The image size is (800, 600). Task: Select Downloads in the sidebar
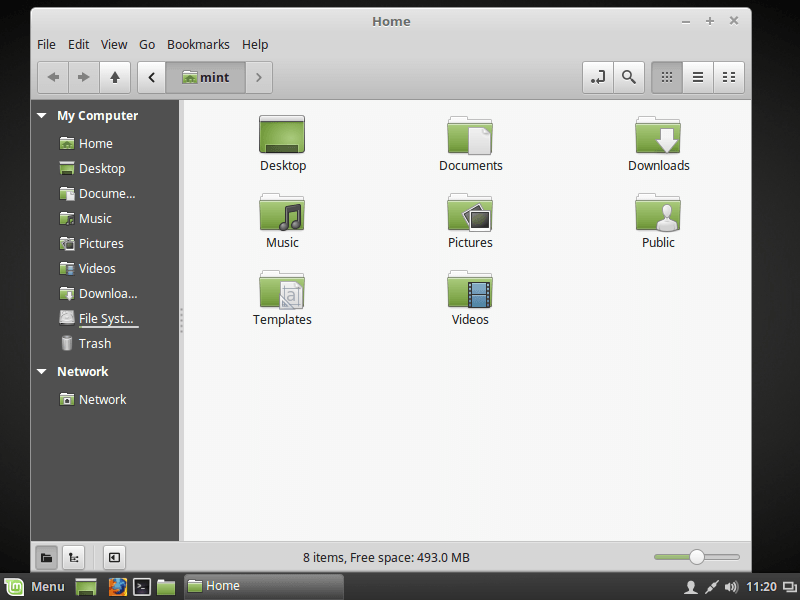[x=98, y=293]
